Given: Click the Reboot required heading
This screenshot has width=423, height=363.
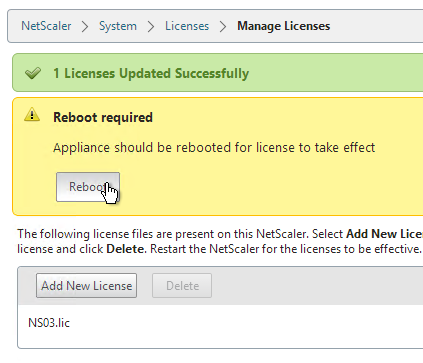Looking at the screenshot, I should click(103, 117).
